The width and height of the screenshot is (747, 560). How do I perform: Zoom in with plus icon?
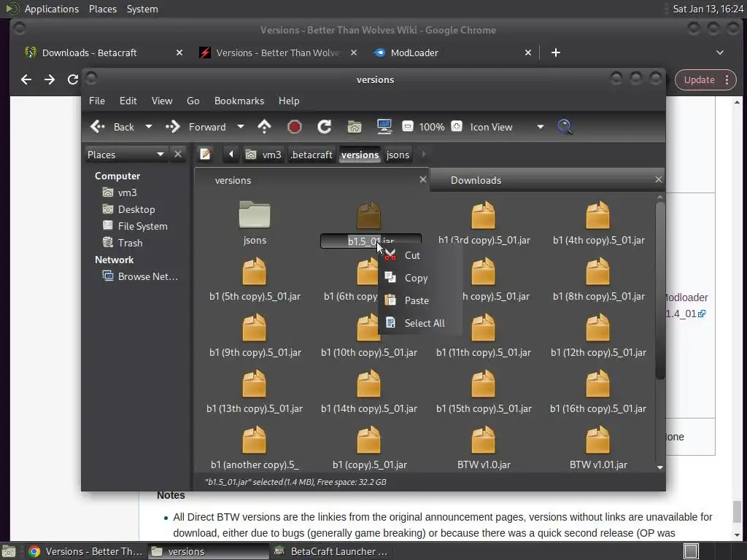pos(457,126)
